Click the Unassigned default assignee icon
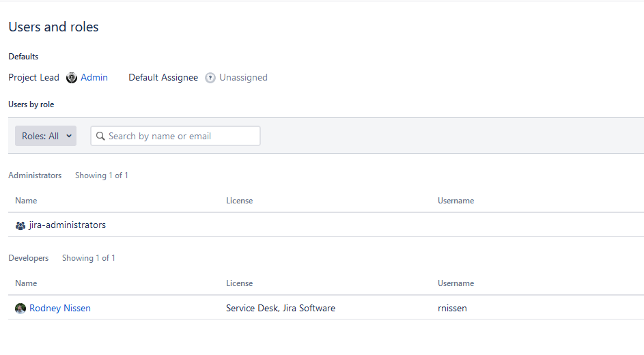The image size is (644, 355). coord(210,78)
